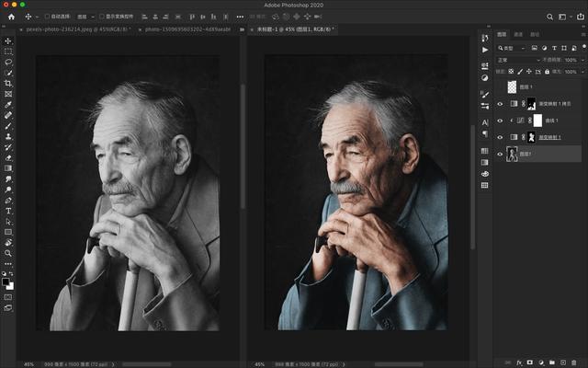Screen dimensions: 588x368
Task: Select the Path Selection tool
Action: (8, 222)
